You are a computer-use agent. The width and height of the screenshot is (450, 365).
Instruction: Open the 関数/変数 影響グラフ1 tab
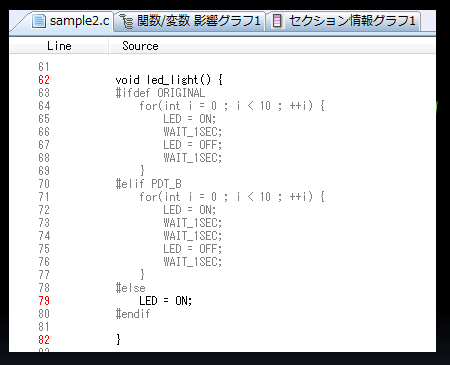[x=190, y=21]
